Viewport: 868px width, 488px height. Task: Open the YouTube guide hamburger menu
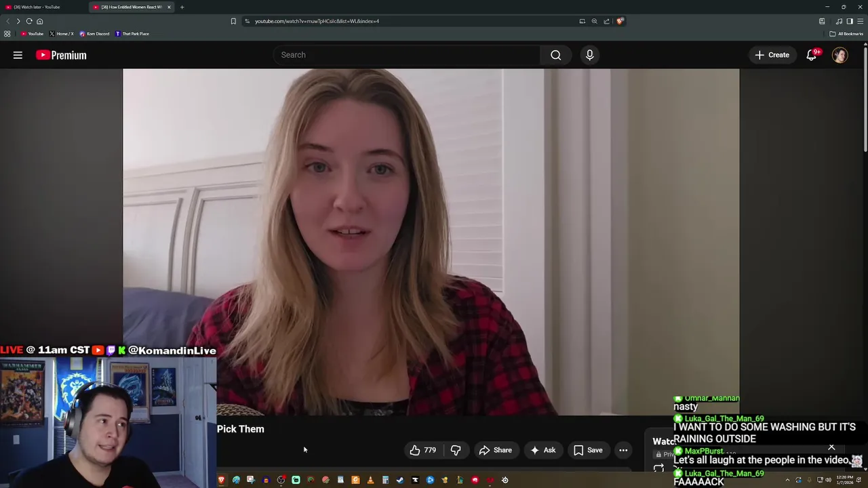point(18,55)
